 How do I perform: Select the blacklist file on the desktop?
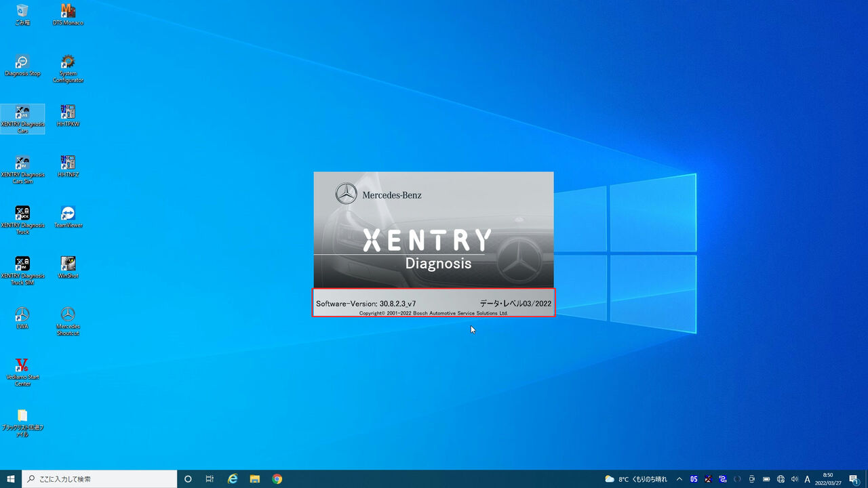click(x=22, y=423)
